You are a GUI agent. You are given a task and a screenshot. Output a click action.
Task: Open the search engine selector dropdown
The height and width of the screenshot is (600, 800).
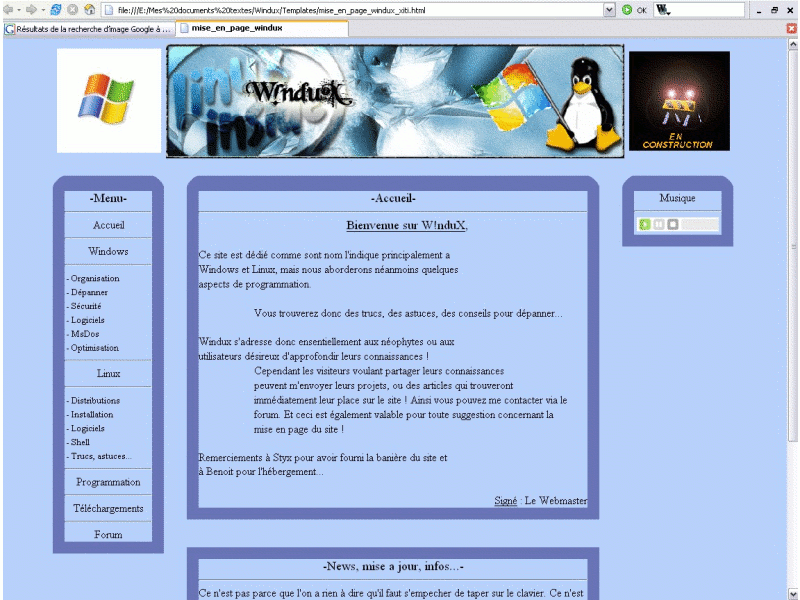click(x=663, y=10)
